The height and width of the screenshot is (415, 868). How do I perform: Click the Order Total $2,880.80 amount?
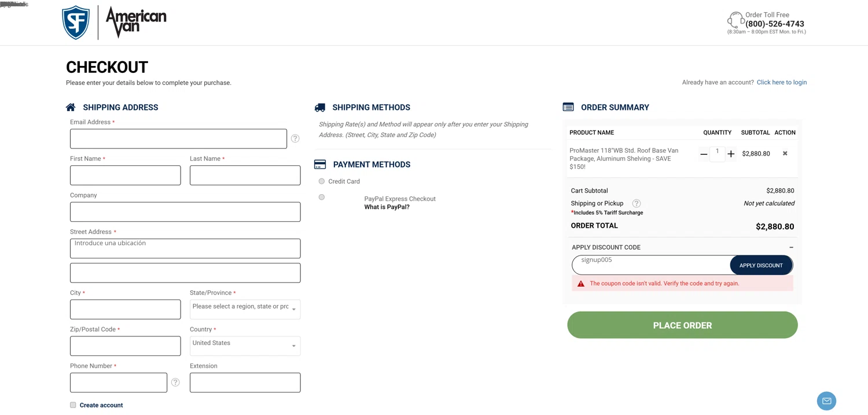[x=775, y=227]
